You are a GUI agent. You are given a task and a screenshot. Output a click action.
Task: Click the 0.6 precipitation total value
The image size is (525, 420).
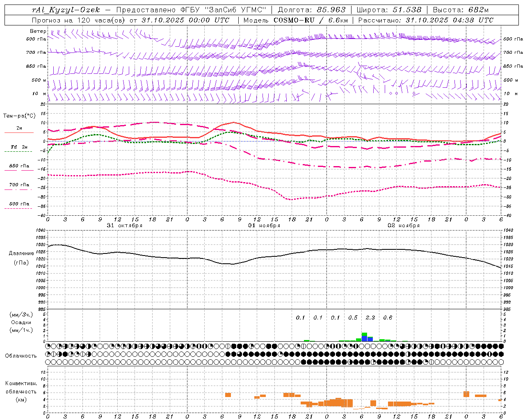click(x=388, y=317)
